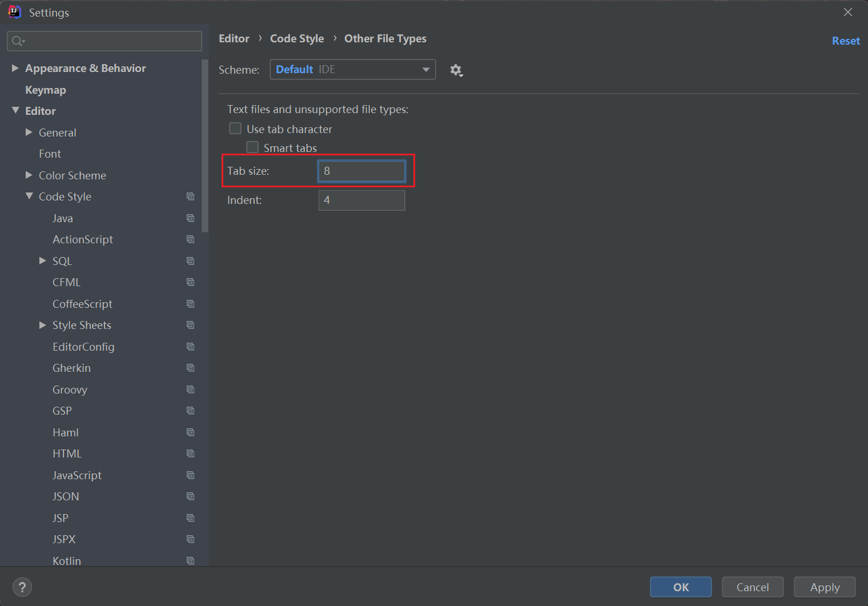
Task: Click the copy icon beside Kotlin
Action: click(x=191, y=561)
